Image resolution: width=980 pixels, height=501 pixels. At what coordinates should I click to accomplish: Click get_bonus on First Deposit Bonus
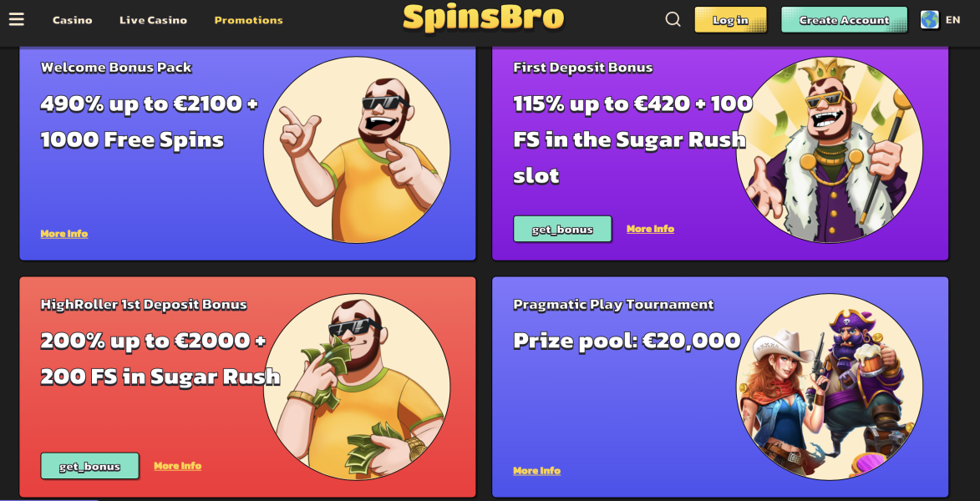(562, 230)
